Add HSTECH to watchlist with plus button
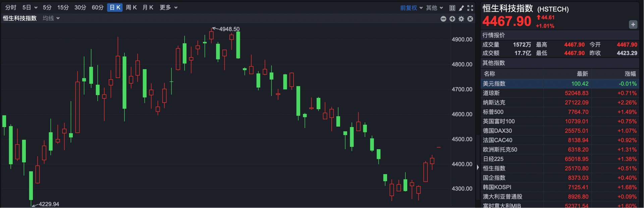This screenshot has width=644, height=208. [x=633, y=25]
